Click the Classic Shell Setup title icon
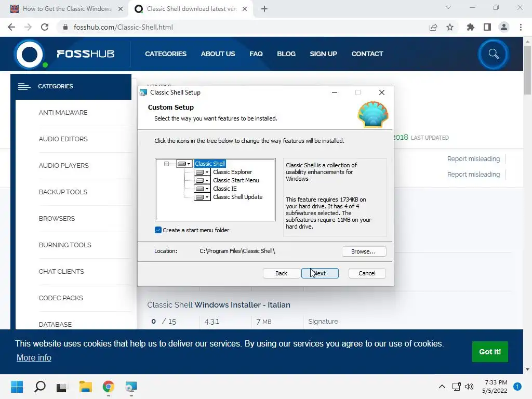This screenshot has width=532, height=399. click(x=143, y=92)
